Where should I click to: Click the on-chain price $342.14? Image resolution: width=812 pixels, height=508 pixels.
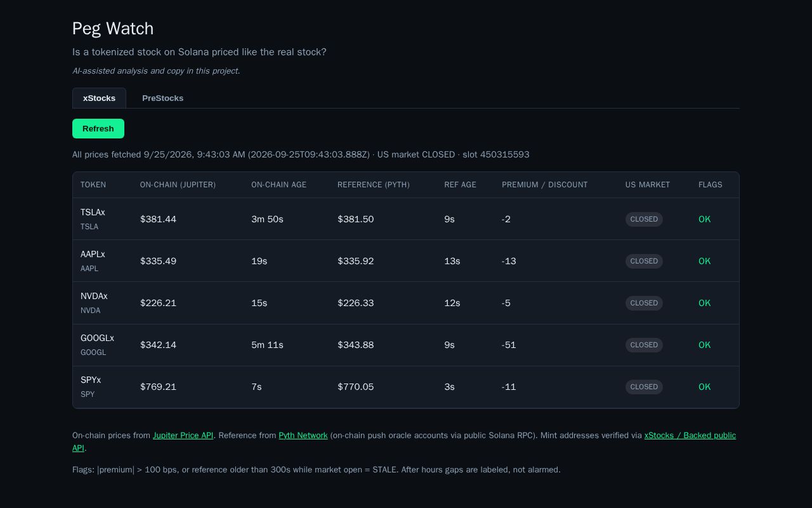(x=158, y=345)
